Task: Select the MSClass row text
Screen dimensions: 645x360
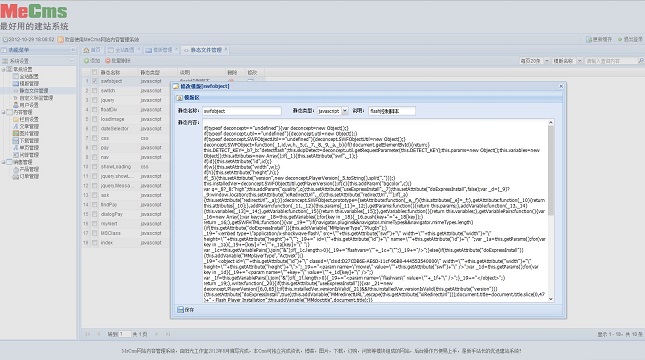Action: pyautogui.click(x=111, y=233)
